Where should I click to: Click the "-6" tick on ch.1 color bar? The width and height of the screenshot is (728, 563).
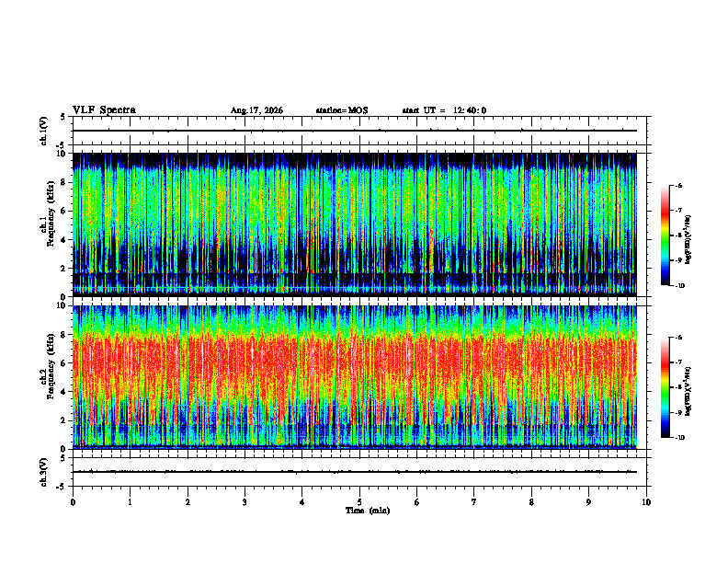[678, 186]
